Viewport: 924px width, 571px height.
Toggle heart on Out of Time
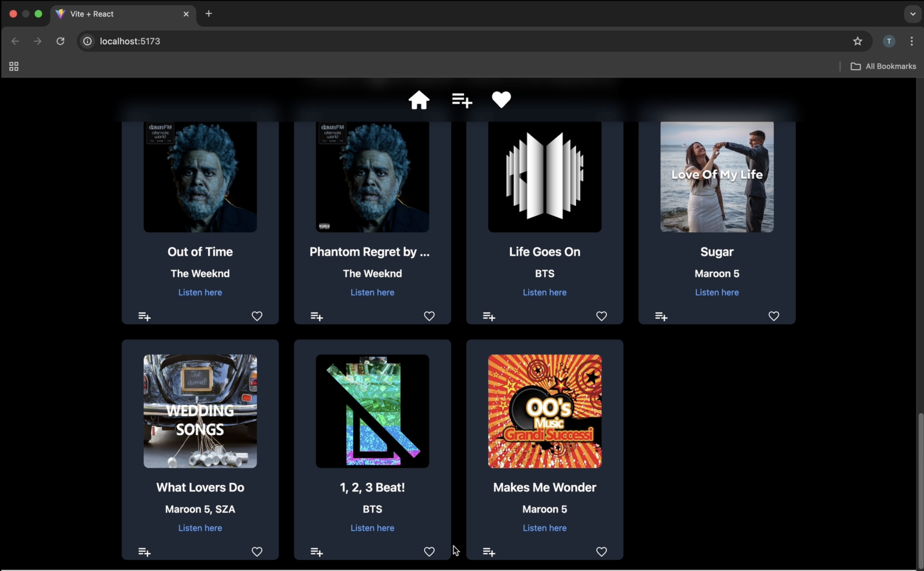pos(257,316)
